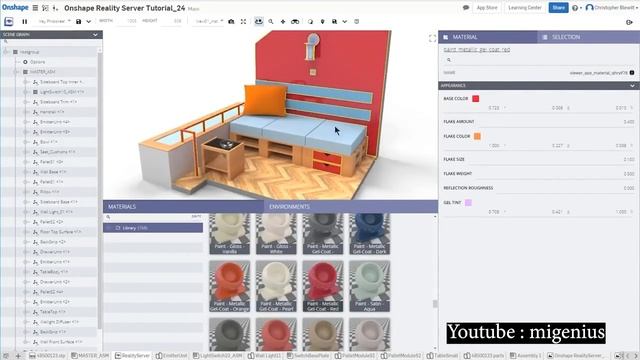Add a new tab with plus icon

click(18, 356)
